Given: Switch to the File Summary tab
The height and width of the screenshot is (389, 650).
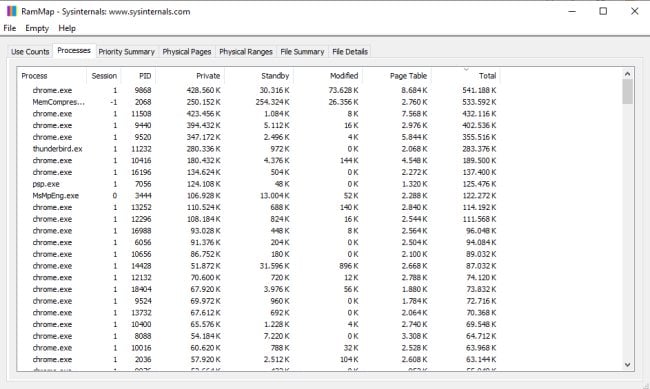Looking at the screenshot, I should point(302,52).
